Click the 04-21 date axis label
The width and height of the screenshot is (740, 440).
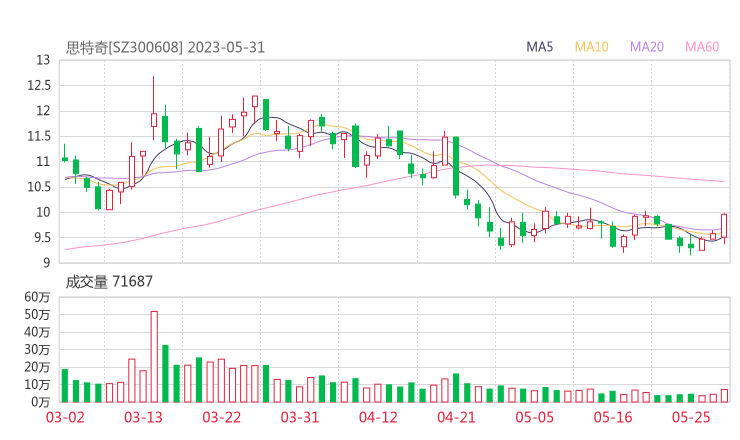[x=456, y=417]
